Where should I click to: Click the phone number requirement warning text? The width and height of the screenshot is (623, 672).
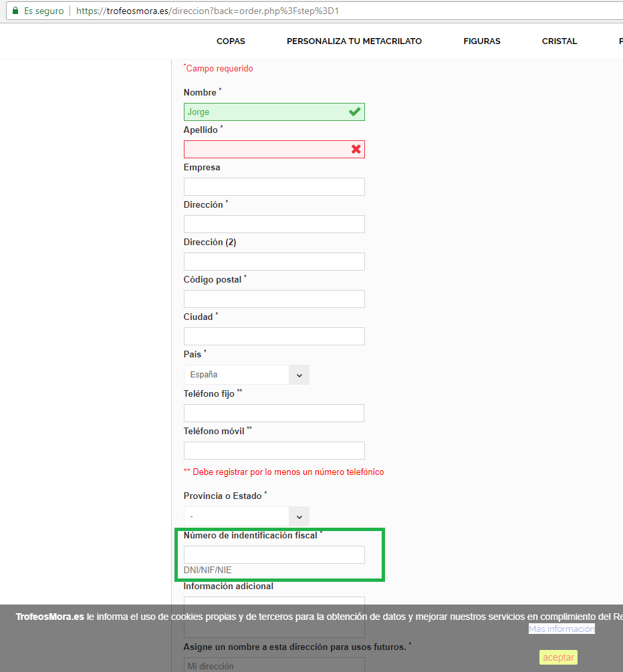[284, 472]
